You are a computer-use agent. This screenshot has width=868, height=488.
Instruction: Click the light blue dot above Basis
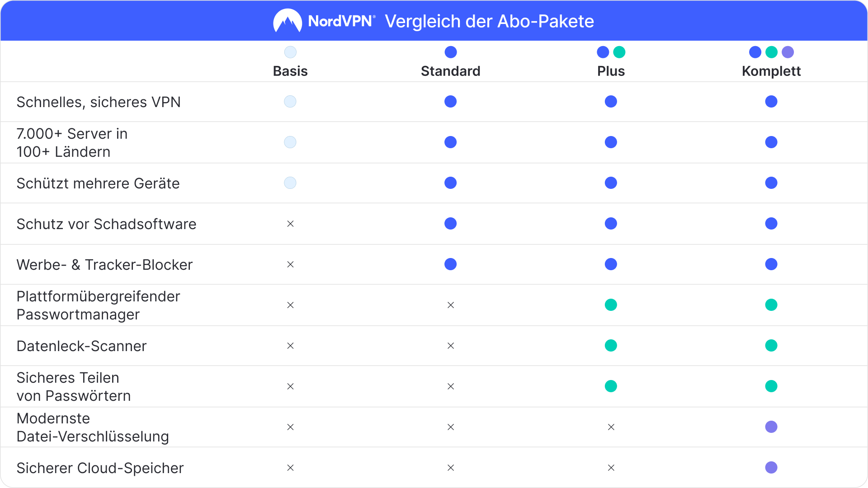290,52
